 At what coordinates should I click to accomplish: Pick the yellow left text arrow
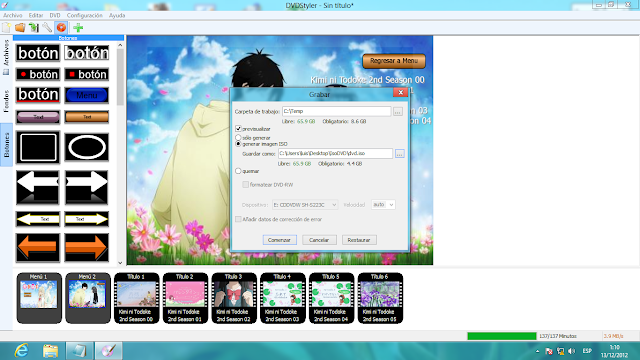[38, 219]
